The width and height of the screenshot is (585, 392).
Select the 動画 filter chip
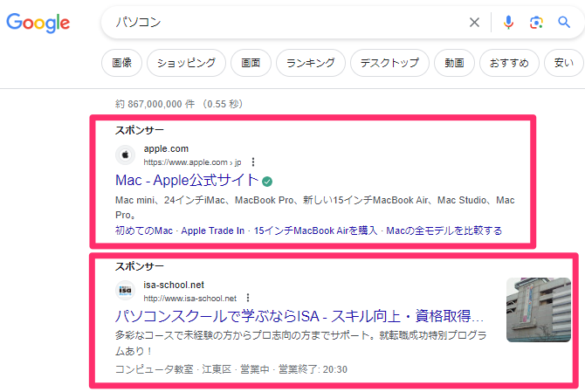[x=454, y=63]
